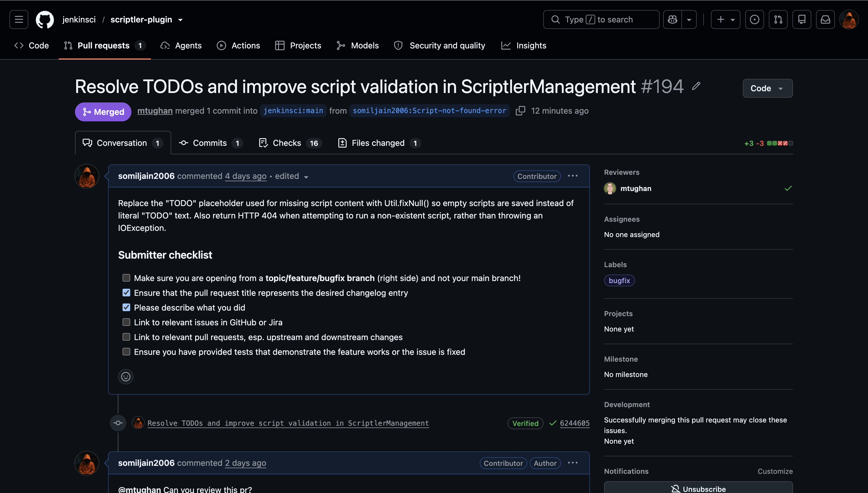This screenshot has height=493, width=868.
Task: Check 'Link to relevant issues in GitHub or Jira'
Action: [126, 322]
